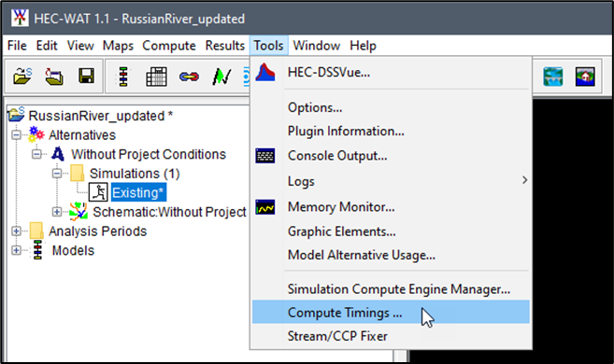614x364 pixels.
Task: Expand the Models tree node
Action: [x=17, y=250]
